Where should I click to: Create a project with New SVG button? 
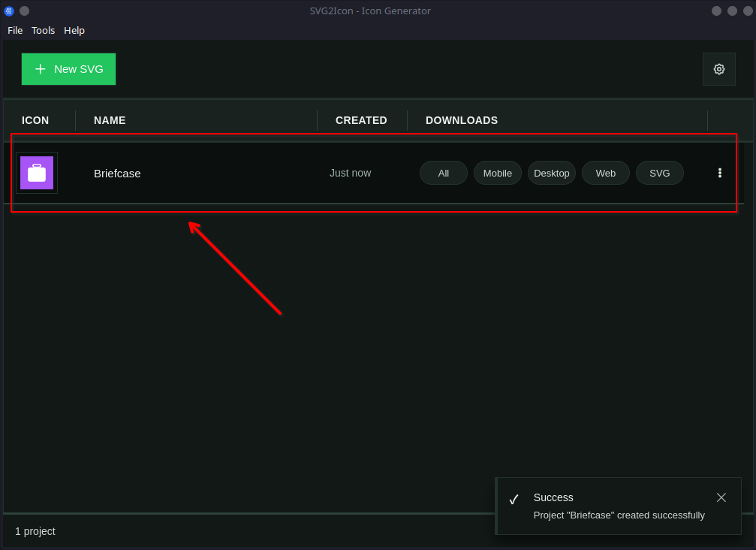point(68,69)
